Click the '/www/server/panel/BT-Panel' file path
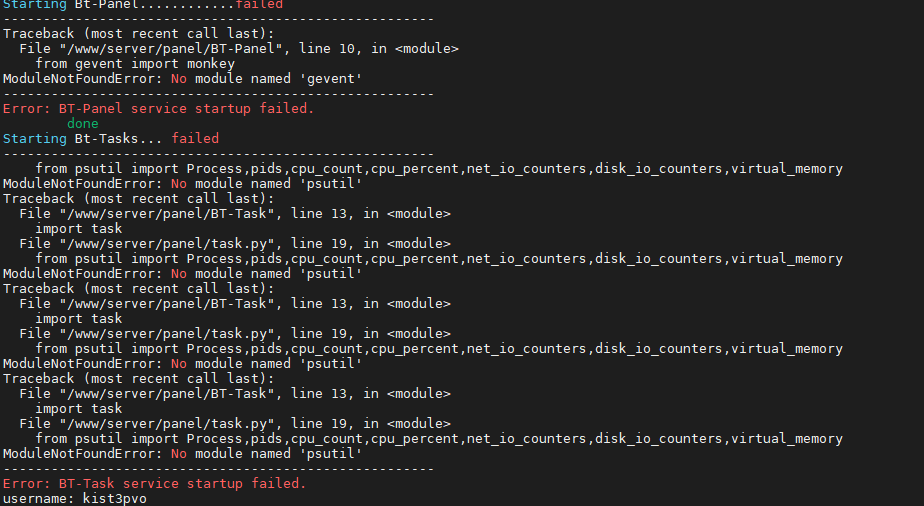The image size is (924, 506). coord(171,49)
